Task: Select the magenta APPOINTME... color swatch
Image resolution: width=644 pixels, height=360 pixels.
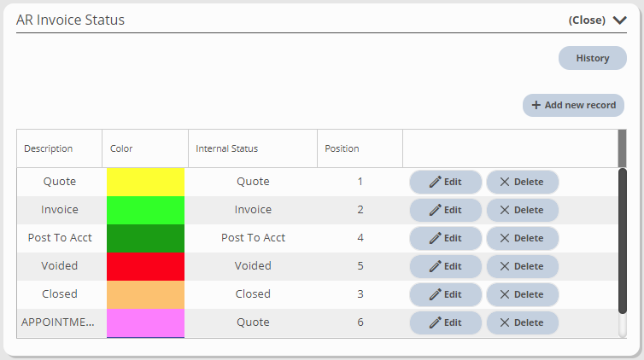Action: 145,323
